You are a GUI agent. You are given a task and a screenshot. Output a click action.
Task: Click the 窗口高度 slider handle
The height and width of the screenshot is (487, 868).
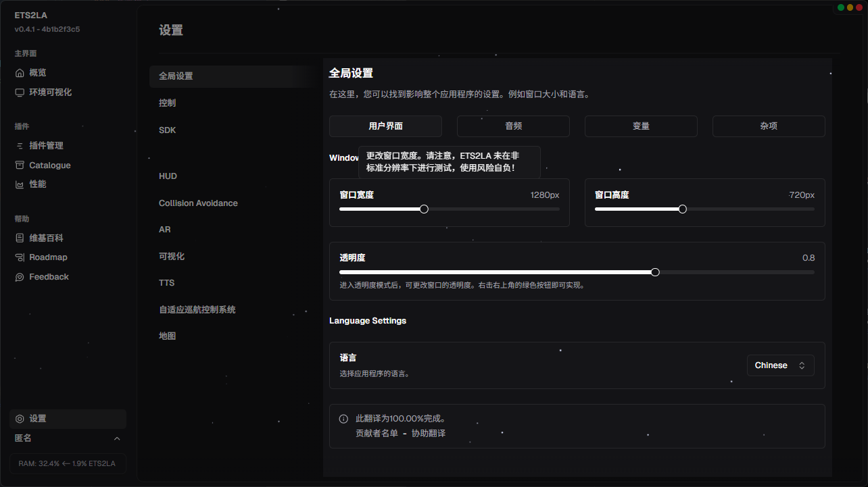682,209
